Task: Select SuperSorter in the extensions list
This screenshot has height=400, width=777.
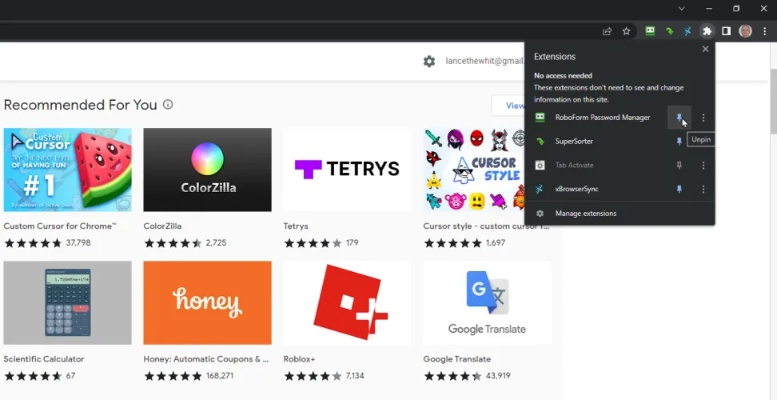Action: 574,141
